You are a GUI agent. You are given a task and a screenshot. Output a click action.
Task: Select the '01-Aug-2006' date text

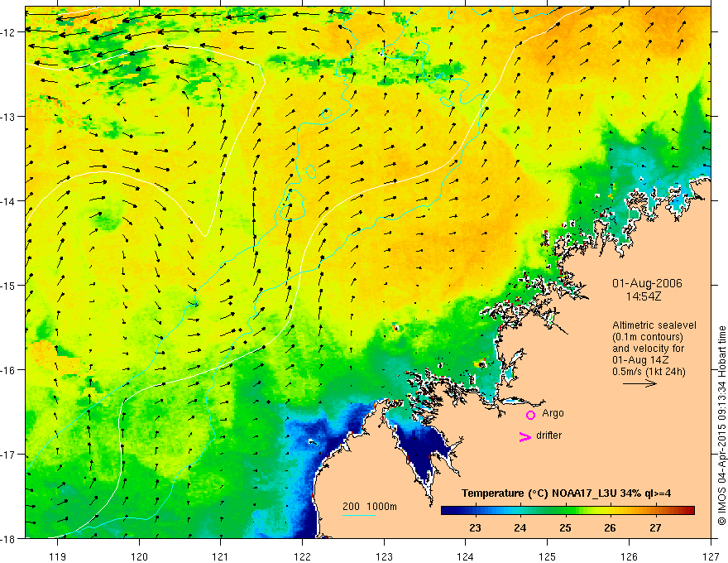point(647,283)
